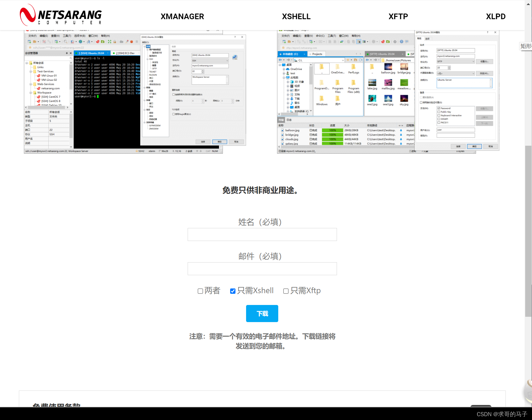Screen dimensions: 532x420
Task: Open the XSHELL navigation item
Action: tap(296, 17)
